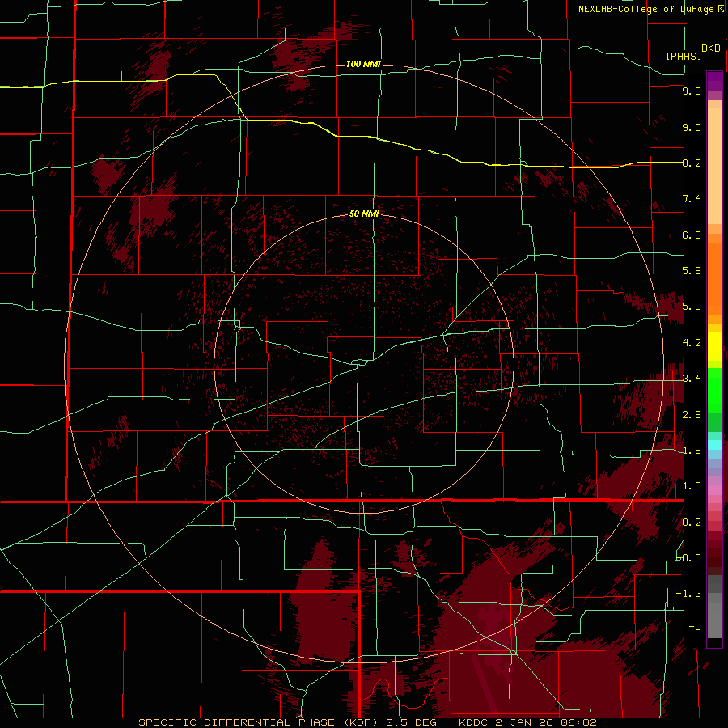Click the 4.2 value on the scale

coord(692,343)
